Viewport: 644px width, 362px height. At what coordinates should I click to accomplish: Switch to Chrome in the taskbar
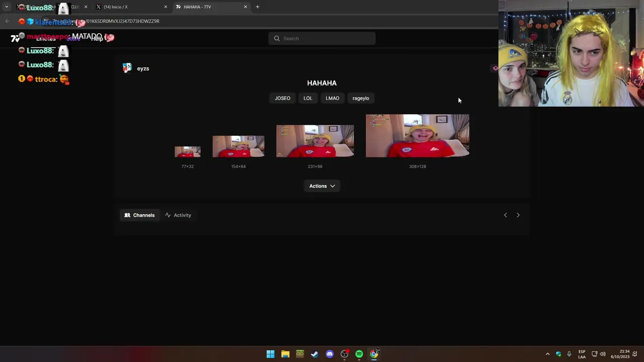(x=374, y=354)
